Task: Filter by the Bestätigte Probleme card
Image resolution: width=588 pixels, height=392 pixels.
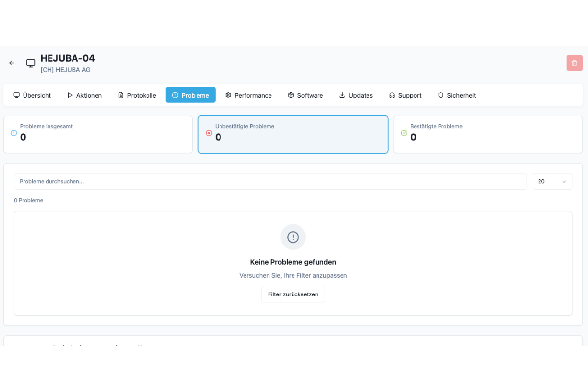Action: click(x=488, y=134)
